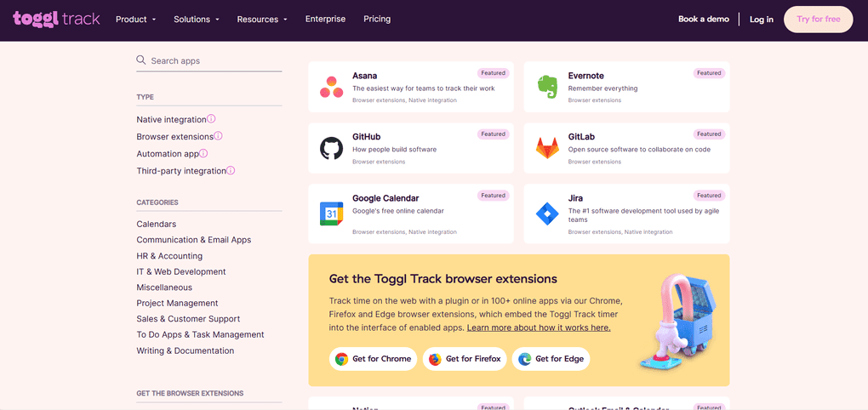Open the GitLab card title
The image size is (868, 410).
click(581, 137)
